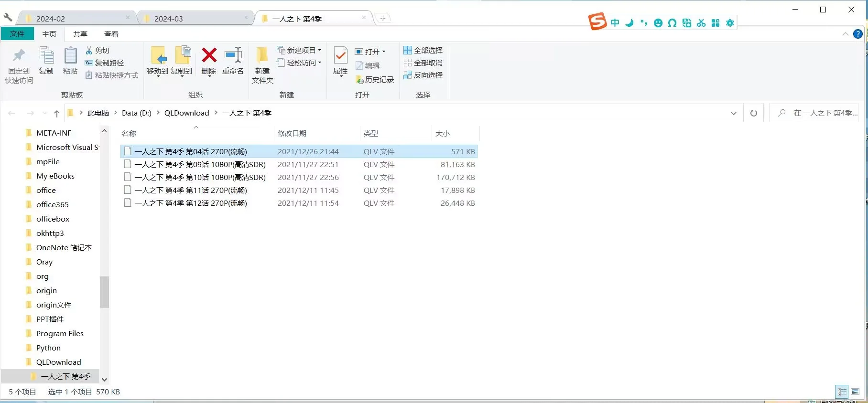Screen dimensions: 868x403
Task: Rename the selected file (重命名)
Action: [x=233, y=61]
